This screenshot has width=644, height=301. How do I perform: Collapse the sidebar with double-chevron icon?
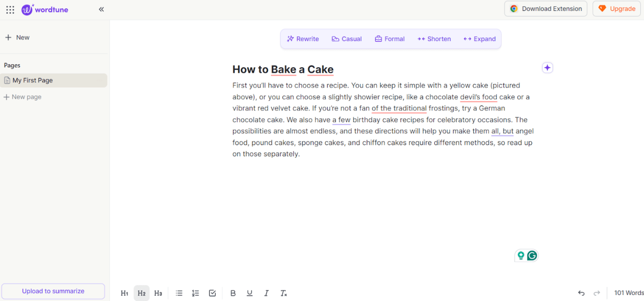pyautogui.click(x=101, y=9)
